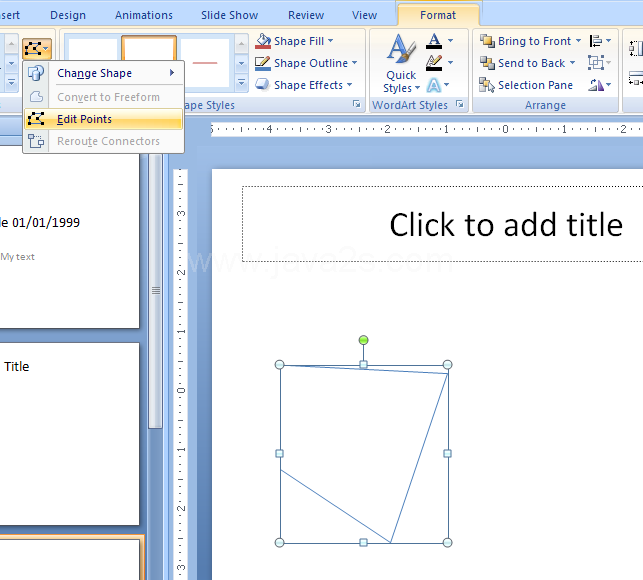The height and width of the screenshot is (580, 643).
Task: Select the red line shape style thumbnail
Action: pyautogui.click(x=205, y=63)
